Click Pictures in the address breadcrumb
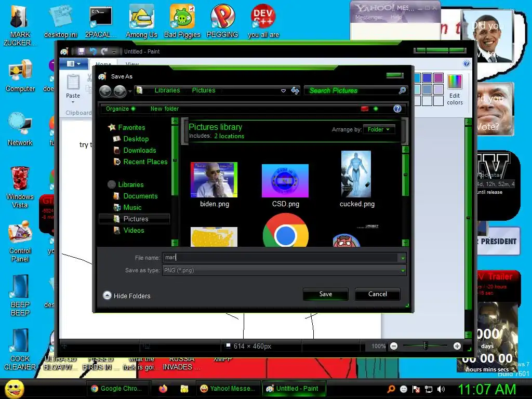Image resolution: width=532 pixels, height=399 pixels. point(204,90)
